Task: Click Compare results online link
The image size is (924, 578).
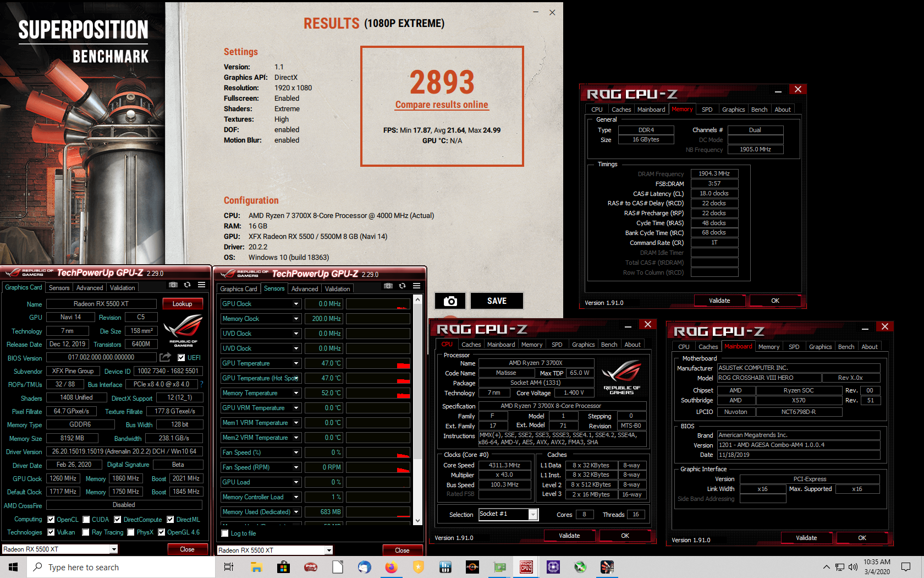Action: [x=442, y=105]
